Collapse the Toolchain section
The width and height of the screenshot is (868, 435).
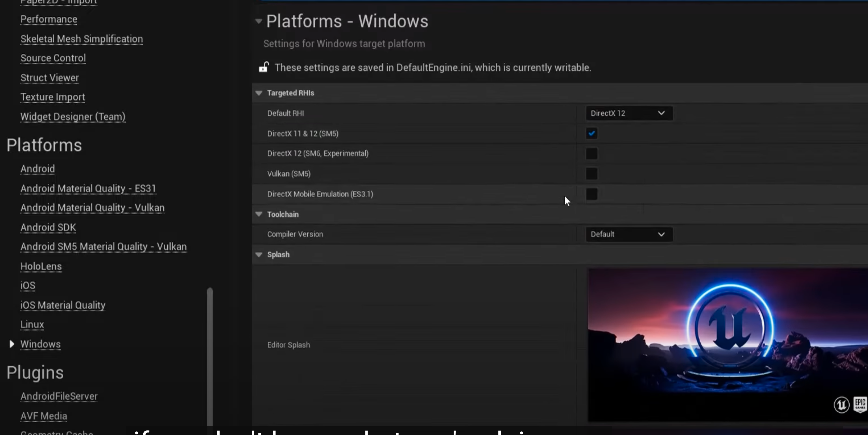click(x=259, y=214)
